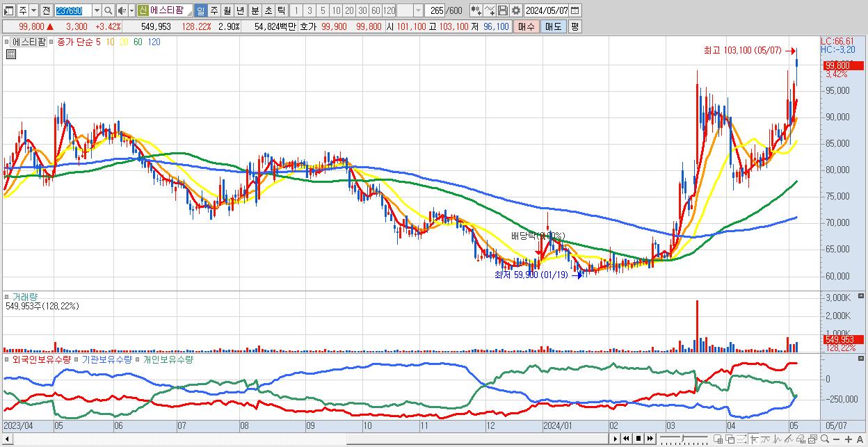Select the 120 interval tab
This screenshot has width=868, height=447.
(389, 10)
